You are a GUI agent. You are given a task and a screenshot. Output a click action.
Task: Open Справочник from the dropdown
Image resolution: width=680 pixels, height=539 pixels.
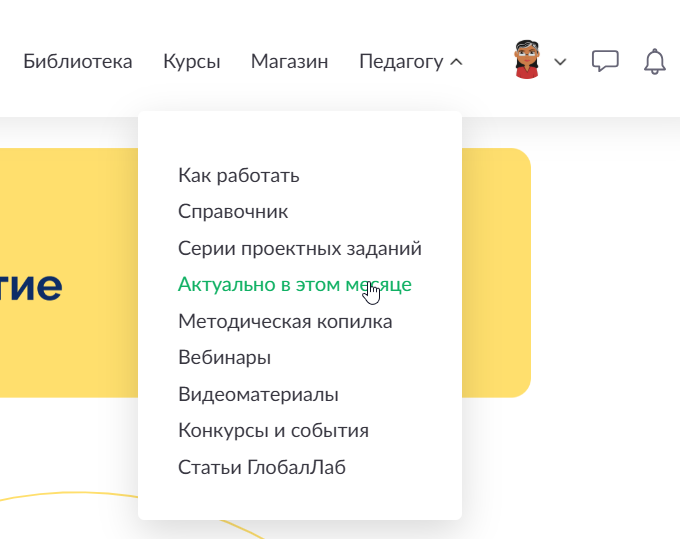click(x=233, y=212)
